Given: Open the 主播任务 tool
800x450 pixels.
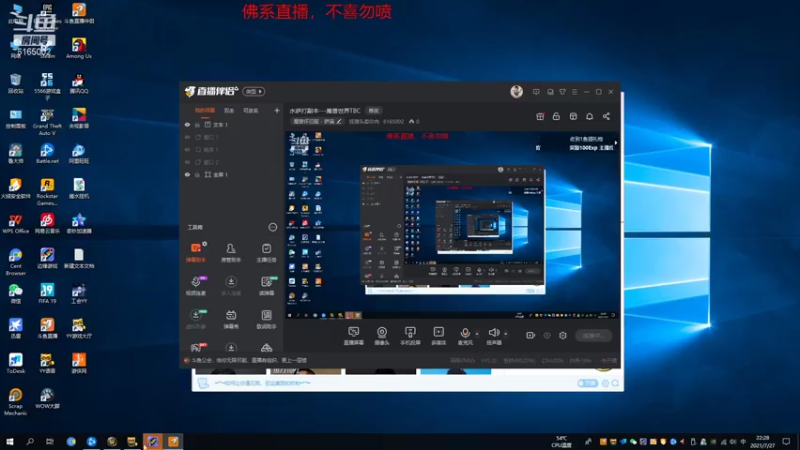Looking at the screenshot, I should pyautogui.click(x=266, y=252).
